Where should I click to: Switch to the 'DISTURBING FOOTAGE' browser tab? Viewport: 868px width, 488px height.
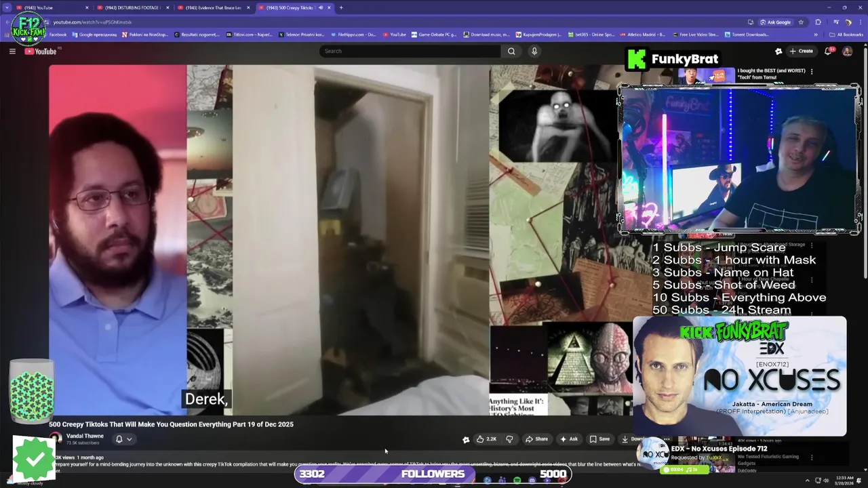[132, 7]
